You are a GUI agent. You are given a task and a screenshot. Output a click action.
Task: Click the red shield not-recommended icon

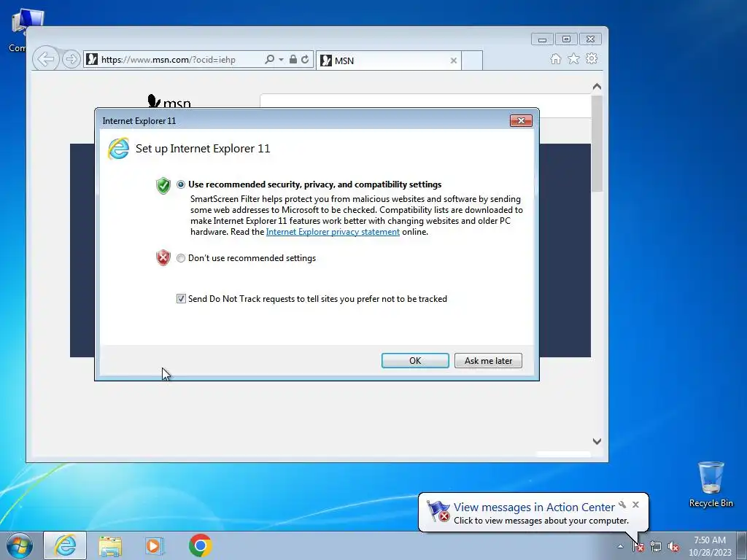(x=163, y=257)
